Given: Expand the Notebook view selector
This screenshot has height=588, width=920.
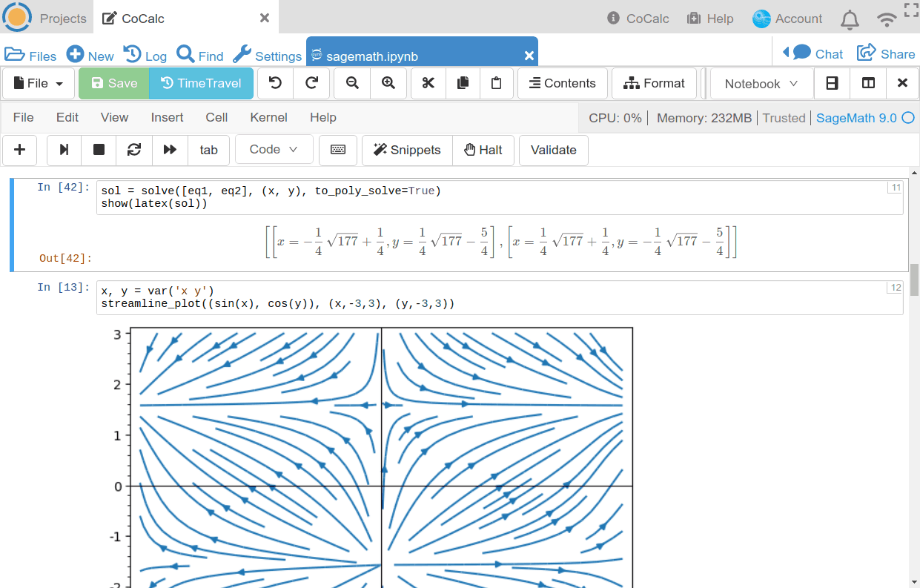Looking at the screenshot, I should (761, 83).
